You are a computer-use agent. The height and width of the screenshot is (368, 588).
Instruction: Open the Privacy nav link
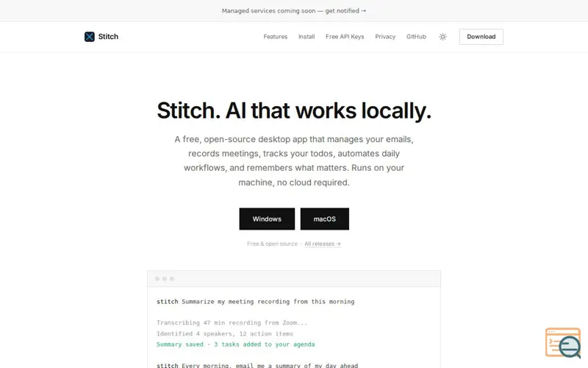(385, 36)
